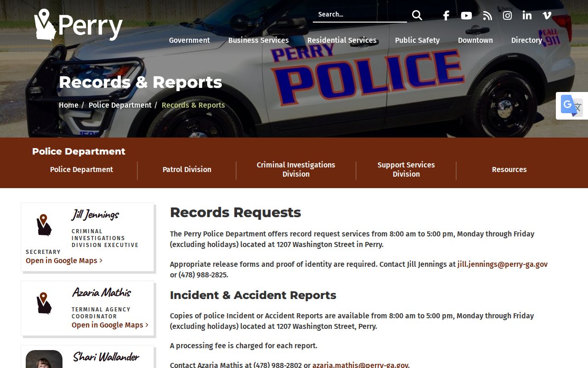Click Shari Wallander's profile photo
Screen dimensions: 588x368
[44, 359]
